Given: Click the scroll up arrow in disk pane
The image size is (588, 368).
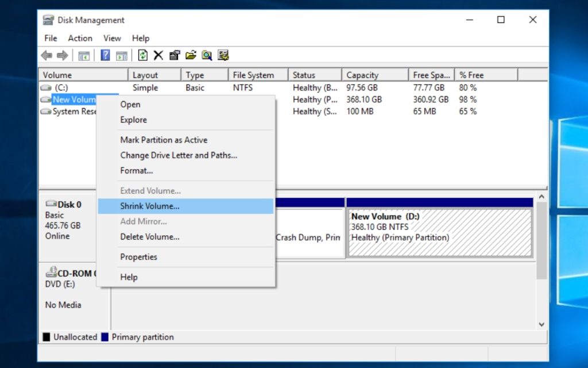Looking at the screenshot, I should [541, 197].
